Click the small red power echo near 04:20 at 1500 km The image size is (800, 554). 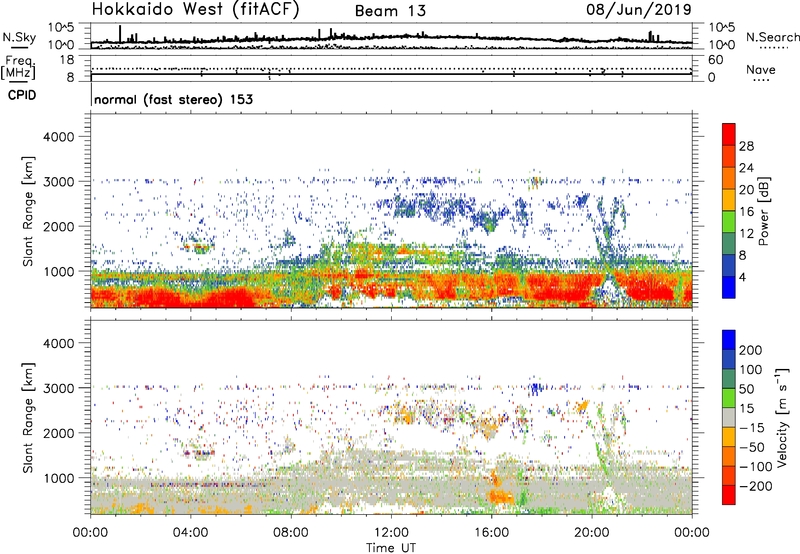click(x=197, y=248)
